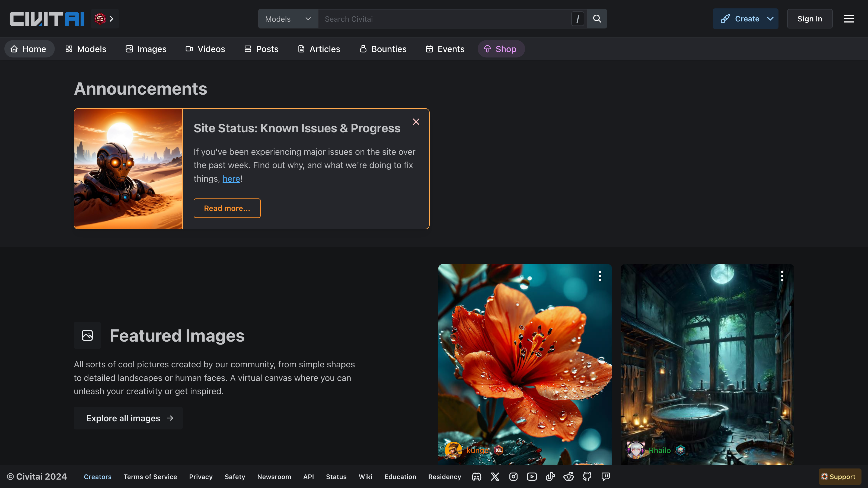This screenshot has height=488, width=868.
Task: Open the orange flower featured image
Action: (525, 364)
